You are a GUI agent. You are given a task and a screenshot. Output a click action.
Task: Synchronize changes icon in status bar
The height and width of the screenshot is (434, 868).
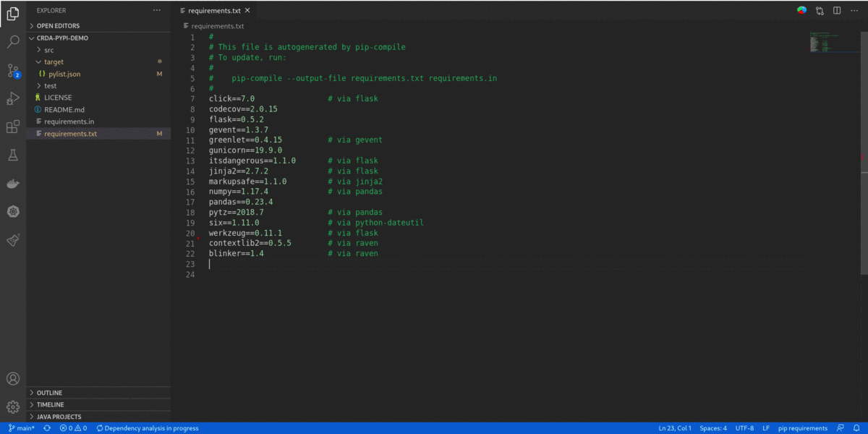(x=47, y=428)
